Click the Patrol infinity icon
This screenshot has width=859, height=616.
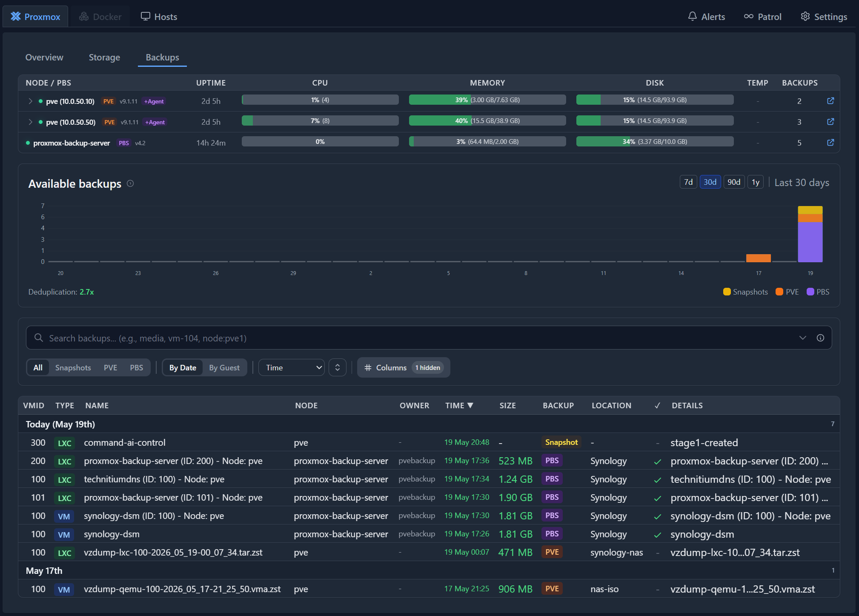[x=748, y=17]
